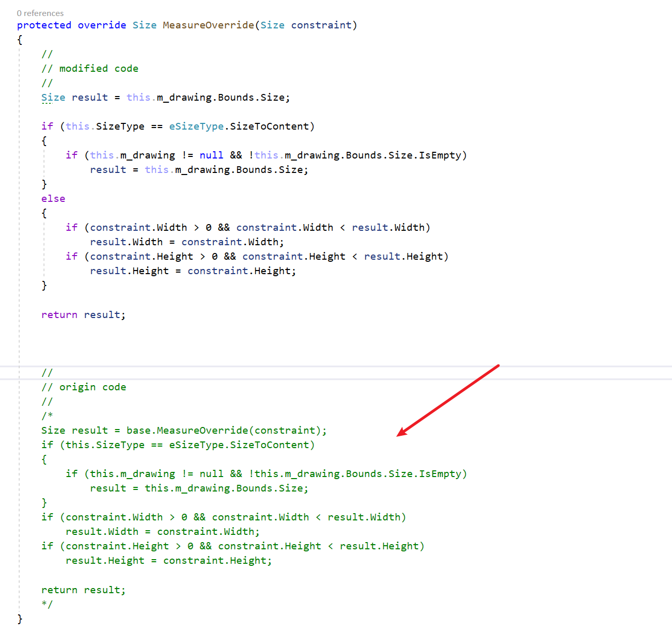Click "eSizeType" in the uncommented if condition
This screenshot has height=634, width=672.
(x=196, y=126)
